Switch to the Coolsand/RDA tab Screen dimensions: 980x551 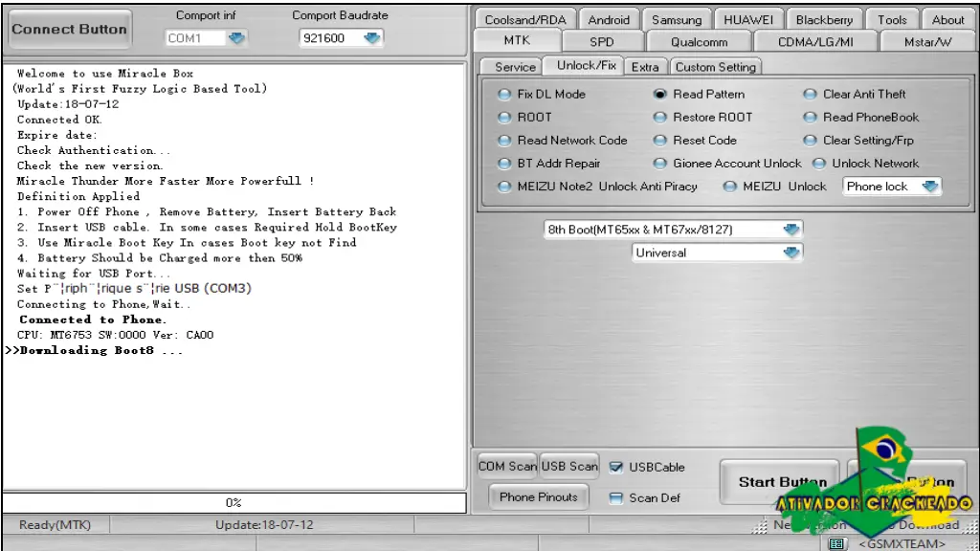(x=525, y=20)
